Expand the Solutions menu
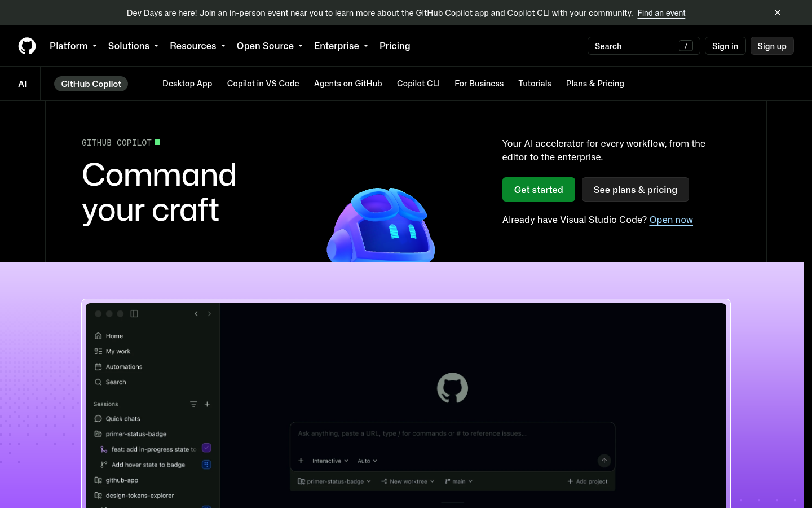The height and width of the screenshot is (508, 812). (x=133, y=46)
